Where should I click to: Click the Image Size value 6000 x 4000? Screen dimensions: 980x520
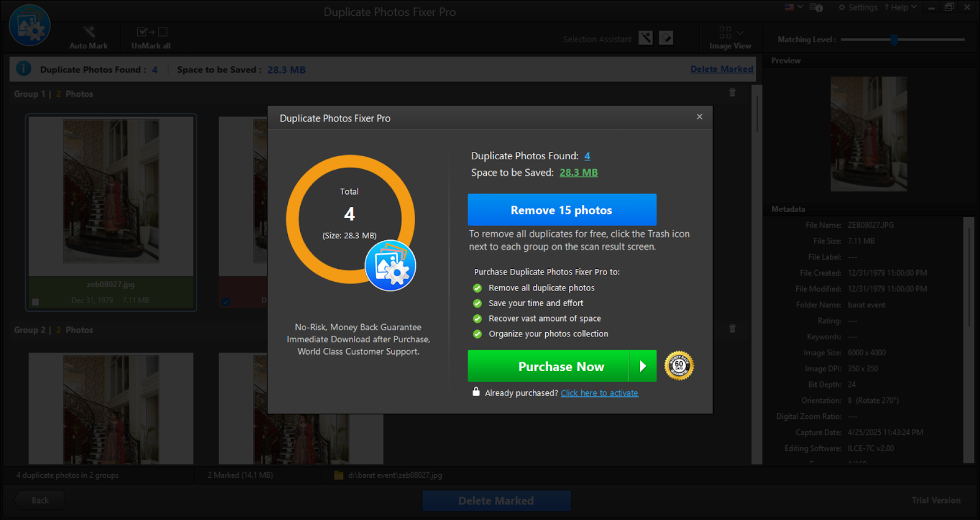coord(866,353)
